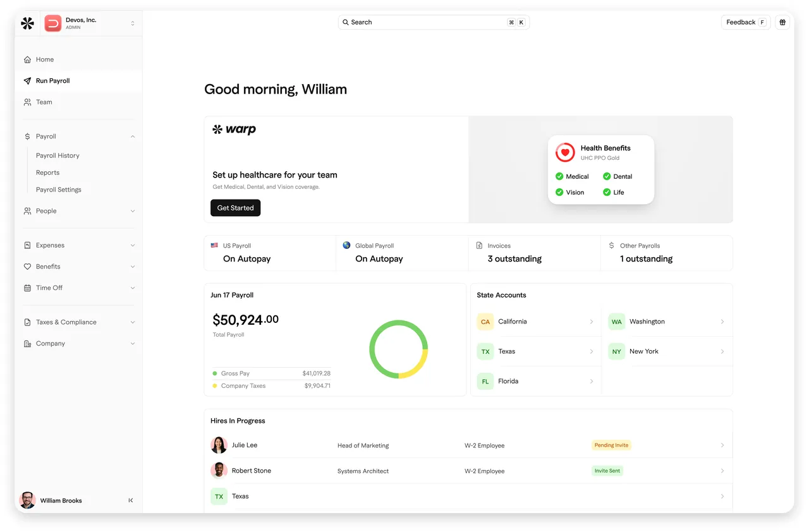Image resolution: width=809 pixels, height=532 pixels.
Task: Click the Benefits heart icon
Action: [x=27, y=267]
